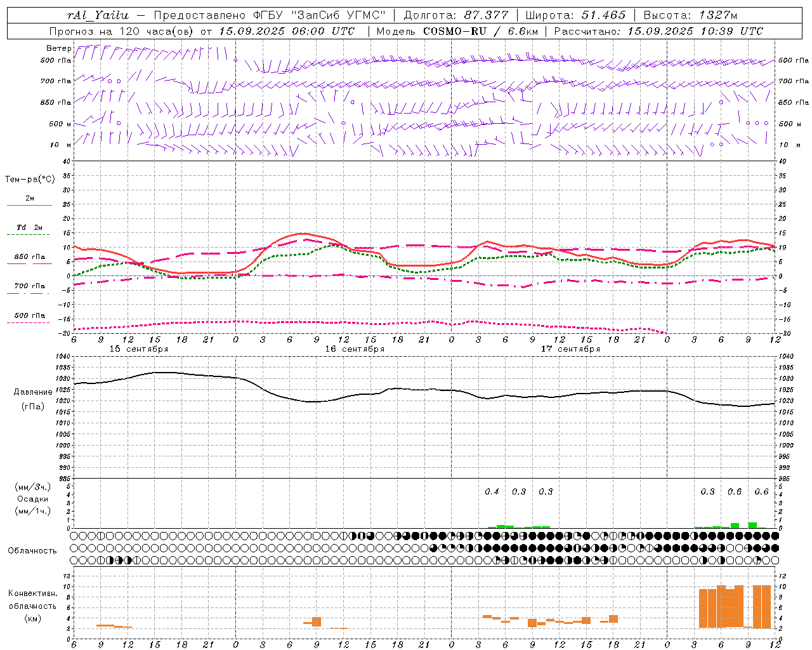
Task: Click the '2м' temperature legend entry
Action: pyautogui.click(x=30, y=198)
